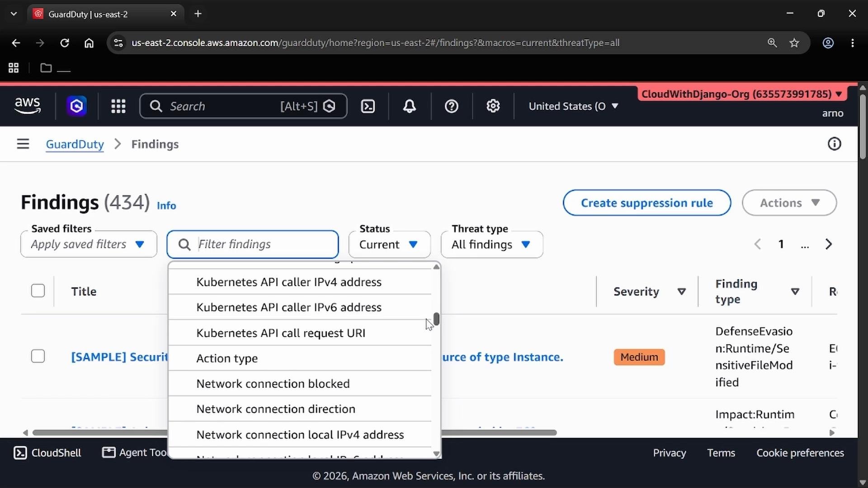
Task: Open the AWS home logo
Action: 28,106
